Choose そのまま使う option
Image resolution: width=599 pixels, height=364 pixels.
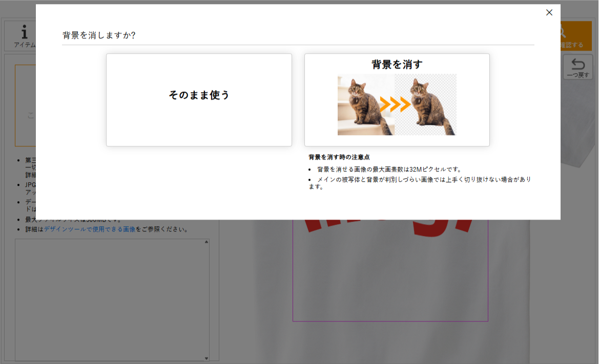coord(199,100)
